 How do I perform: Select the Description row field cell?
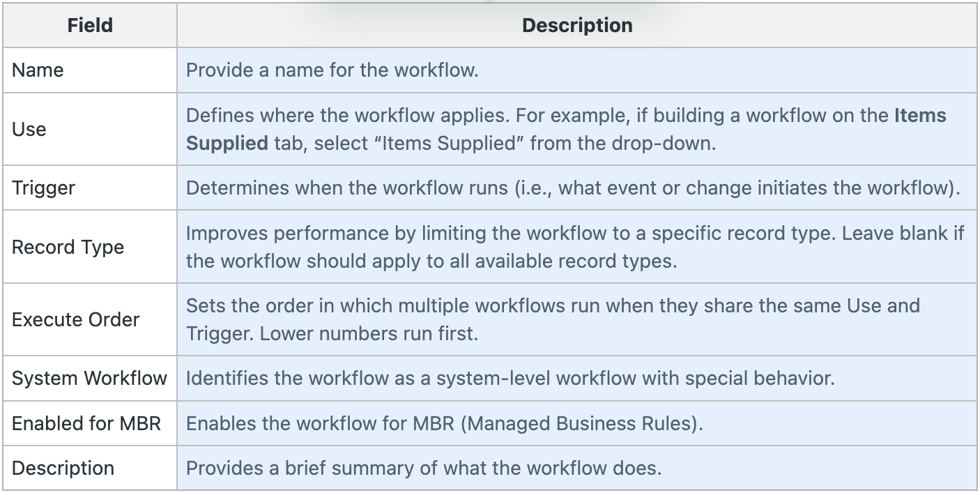pyautogui.click(x=90, y=468)
